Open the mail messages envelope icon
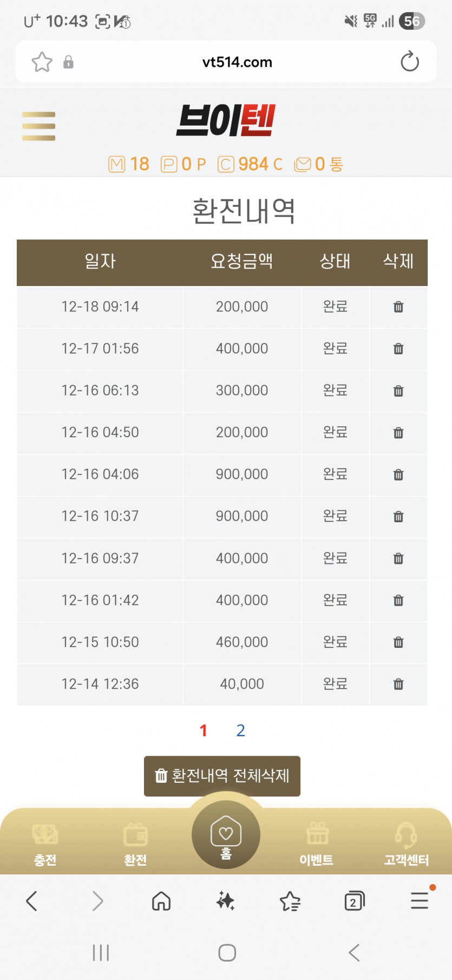The image size is (452, 980). pyautogui.click(x=303, y=164)
